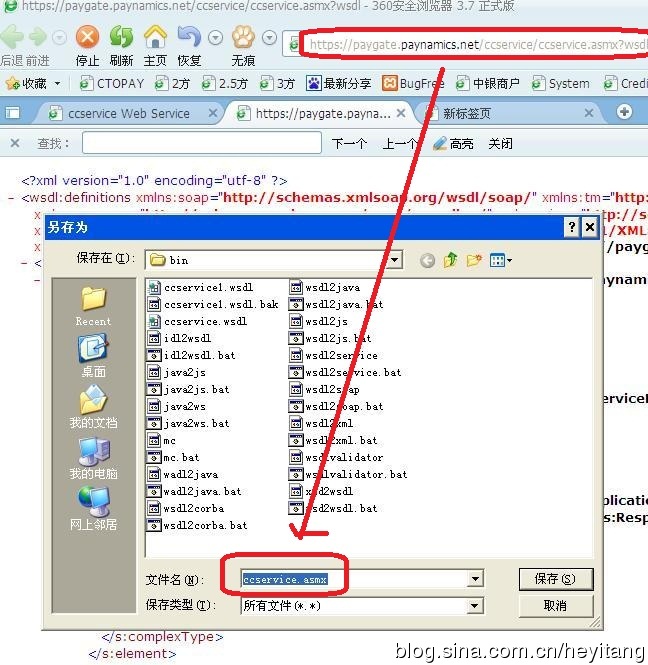Click the help ? button in 另存为 dialog
Image resolution: width=648 pixels, height=665 pixels.
click(x=572, y=227)
